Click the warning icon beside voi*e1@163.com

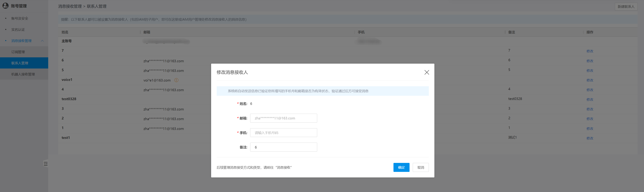point(176,80)
